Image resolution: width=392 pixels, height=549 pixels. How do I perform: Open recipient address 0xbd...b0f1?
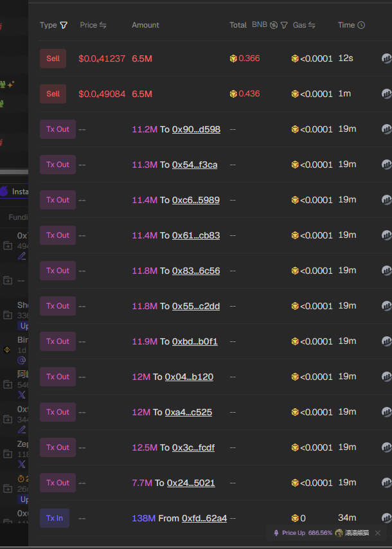tap(195, 341)
